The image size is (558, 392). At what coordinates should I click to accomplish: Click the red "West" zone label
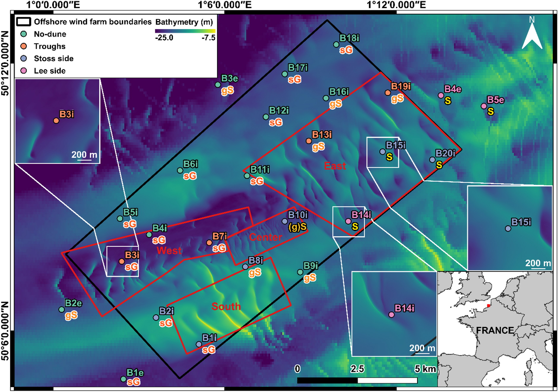click(169, 251)
